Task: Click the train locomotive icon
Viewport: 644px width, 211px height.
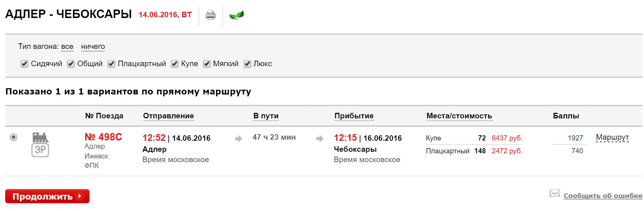Action: click(40, 137)
